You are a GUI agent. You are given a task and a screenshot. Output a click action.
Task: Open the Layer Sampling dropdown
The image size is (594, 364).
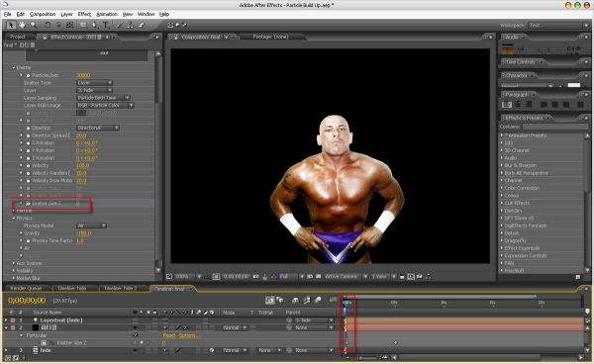(x=103, y=98)
